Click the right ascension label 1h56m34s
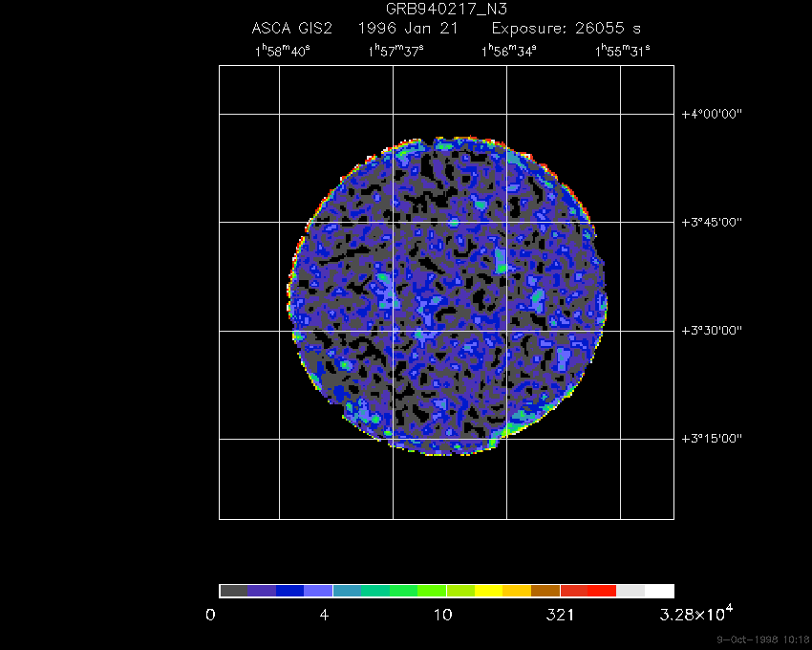The width and height of the screenshot is (812, 650). 509,51
